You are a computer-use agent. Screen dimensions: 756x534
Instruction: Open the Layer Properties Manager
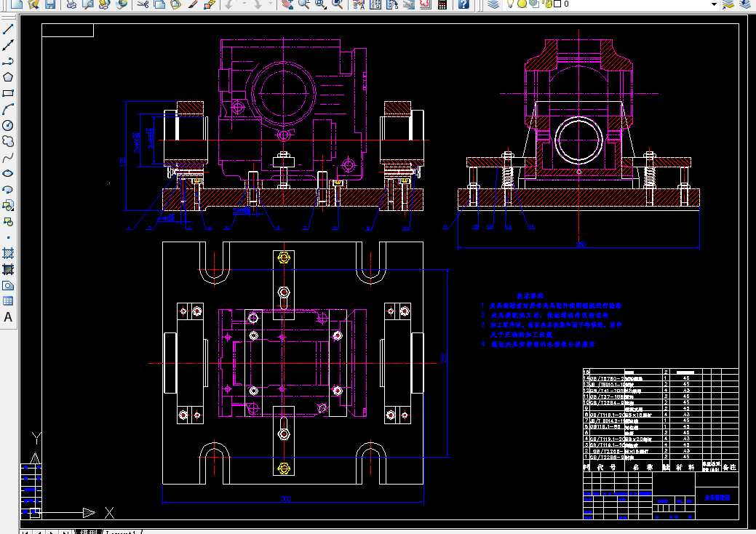(x=493, y=4)
